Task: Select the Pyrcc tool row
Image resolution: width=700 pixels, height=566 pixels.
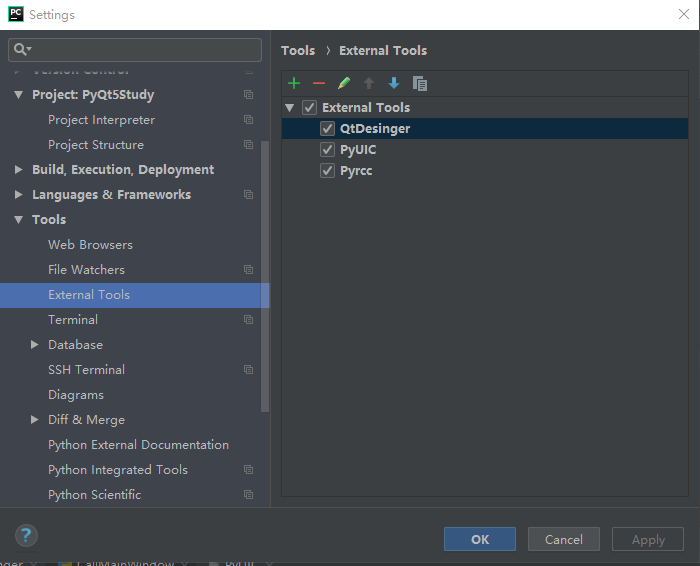Action: [485, 171]
